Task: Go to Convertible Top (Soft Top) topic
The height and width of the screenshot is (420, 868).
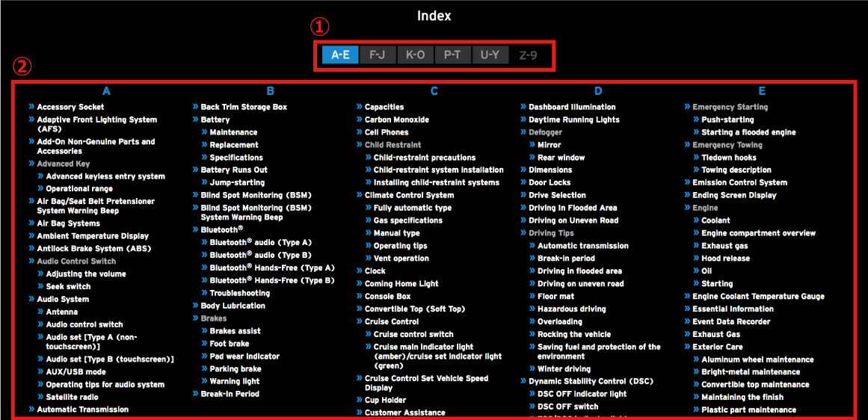Action: 414,309
